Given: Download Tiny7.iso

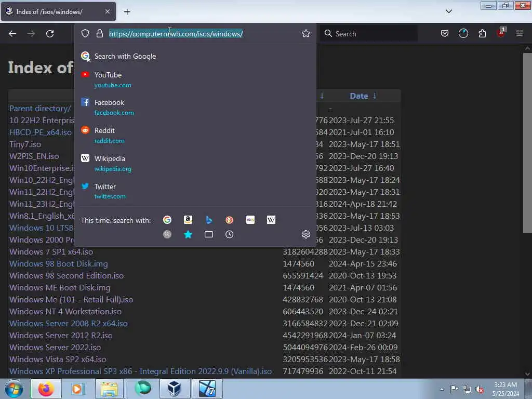Looking at the screenshot, I should (25, 144).
